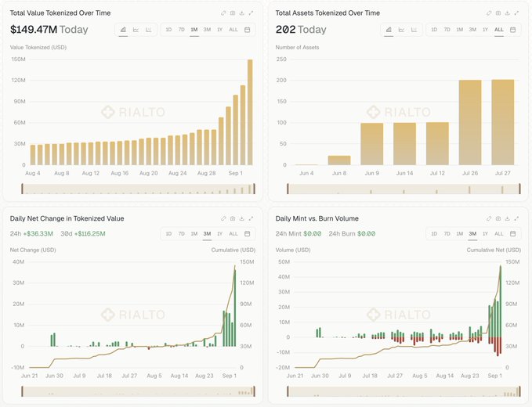This screenshot has height=407, width=532.
Task: Expand Total Value Tokenized chart fullscreen
Action: [x=251, y=13]
